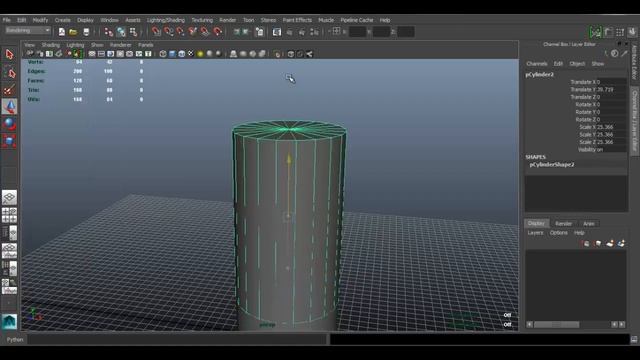
Task: Click the Save Scene icon
Action: click(86, 32)
